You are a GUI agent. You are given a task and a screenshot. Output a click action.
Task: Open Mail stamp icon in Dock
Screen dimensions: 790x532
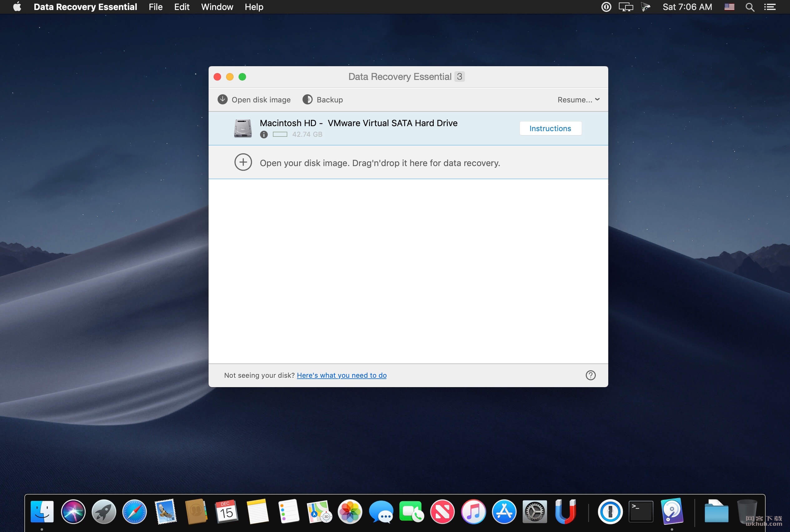click(165, 511)
